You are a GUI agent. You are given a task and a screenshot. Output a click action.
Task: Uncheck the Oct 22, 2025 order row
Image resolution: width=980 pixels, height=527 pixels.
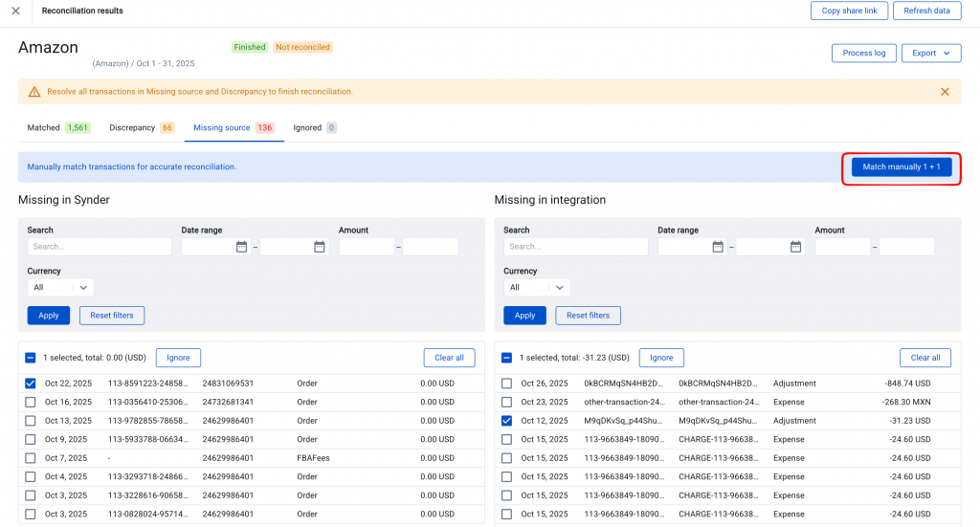(30, 384)
